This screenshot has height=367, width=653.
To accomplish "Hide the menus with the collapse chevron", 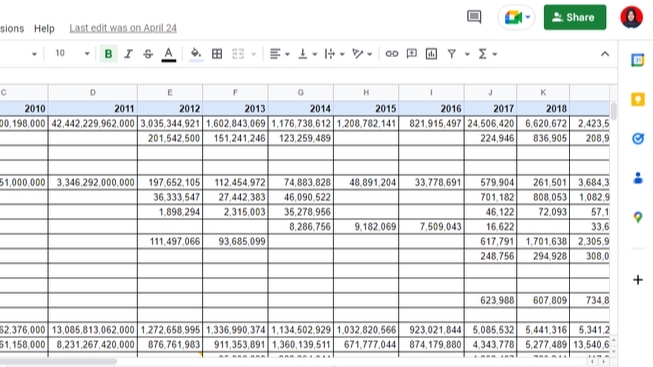I will pos(605,54).
